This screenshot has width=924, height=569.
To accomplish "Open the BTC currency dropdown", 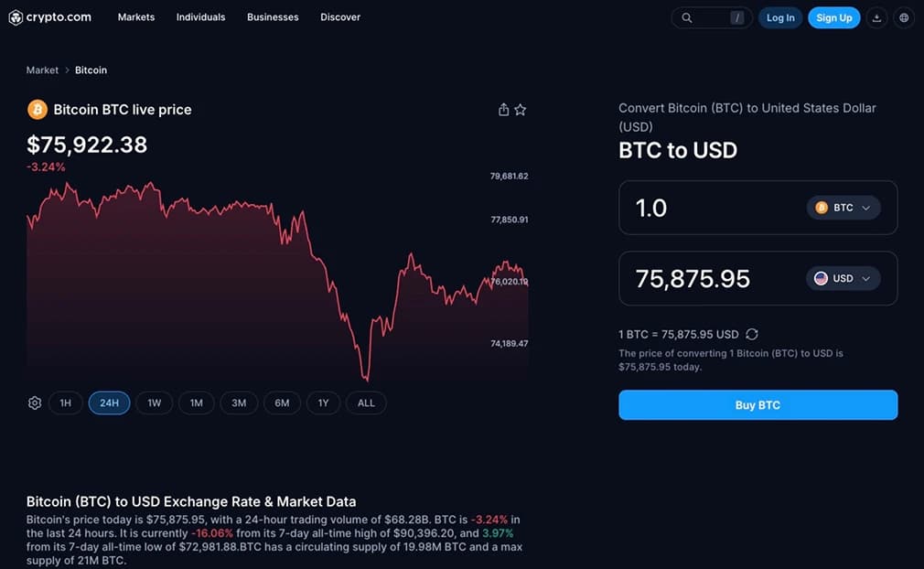I will point(843,208).
